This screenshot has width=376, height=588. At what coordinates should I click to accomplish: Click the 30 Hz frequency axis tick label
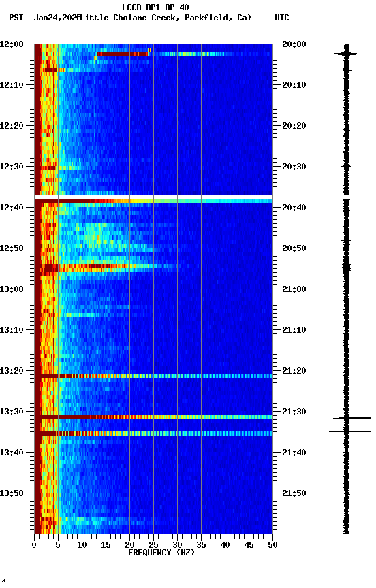tap(177, 545)
